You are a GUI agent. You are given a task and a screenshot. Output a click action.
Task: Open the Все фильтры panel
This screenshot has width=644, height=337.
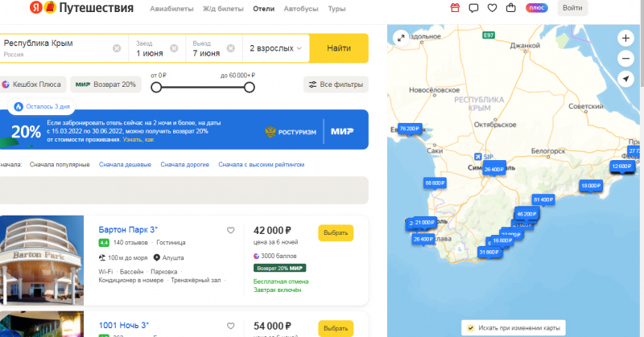click(336, 84)
